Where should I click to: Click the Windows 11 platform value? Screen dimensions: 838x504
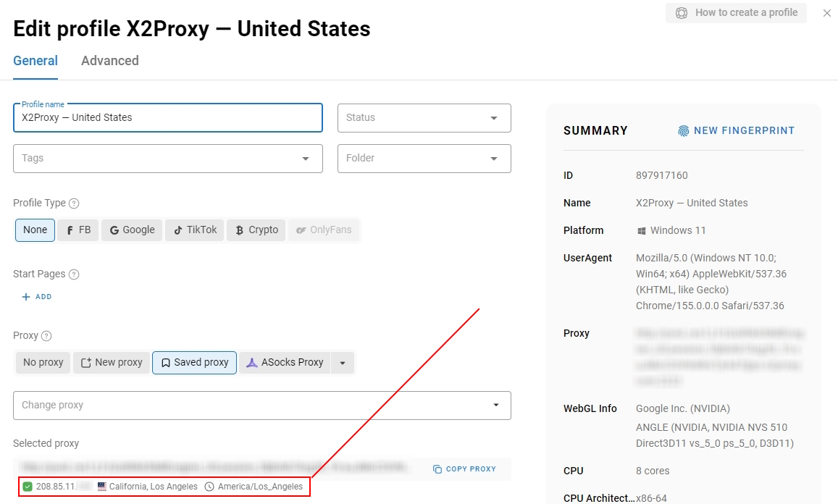pyautogui.click(x=678, y=230)
